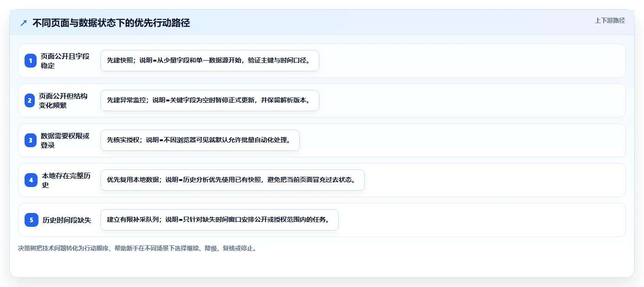
Task: Click the condition 页面公开但结构变化频繁
Action: click(63, 100)
